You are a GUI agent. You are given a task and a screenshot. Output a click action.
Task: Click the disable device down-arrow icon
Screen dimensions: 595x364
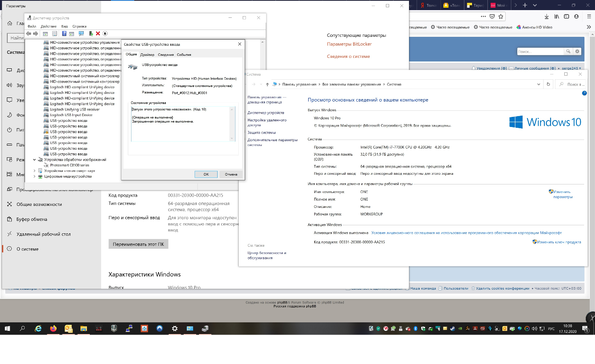[105, 34]
